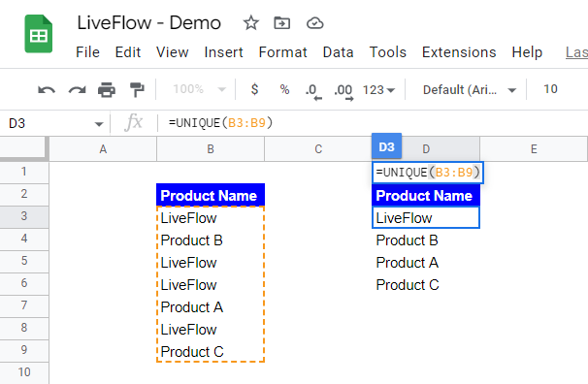Open the Google Sheets home icon
Viewport: 588px width, 384px height.
pyautogui.click(x=39, y=34)
